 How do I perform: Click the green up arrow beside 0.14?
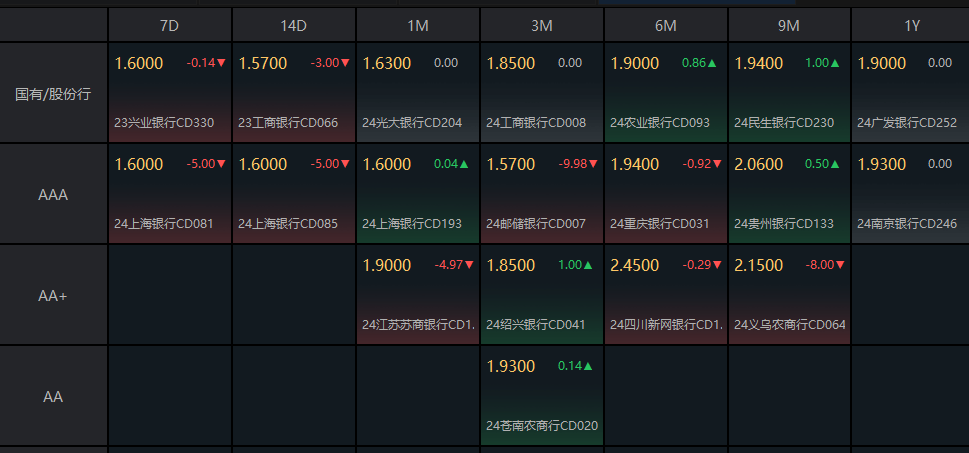coord(588,366)
